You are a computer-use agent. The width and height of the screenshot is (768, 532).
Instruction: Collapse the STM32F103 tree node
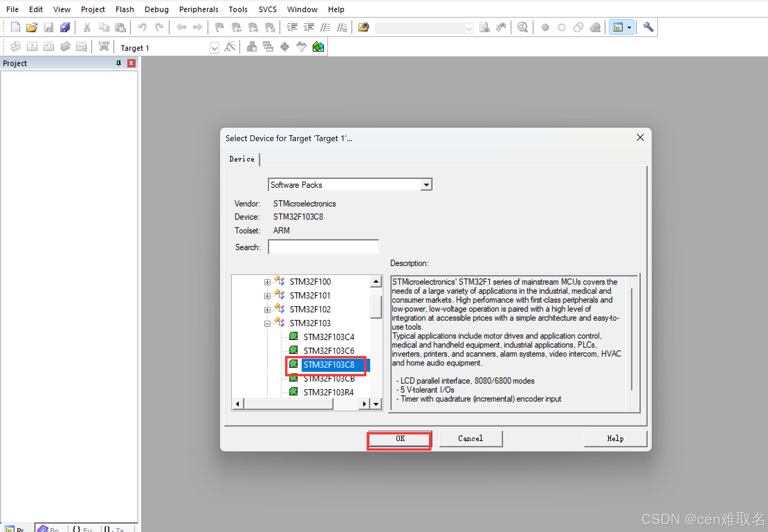point(267,323)
